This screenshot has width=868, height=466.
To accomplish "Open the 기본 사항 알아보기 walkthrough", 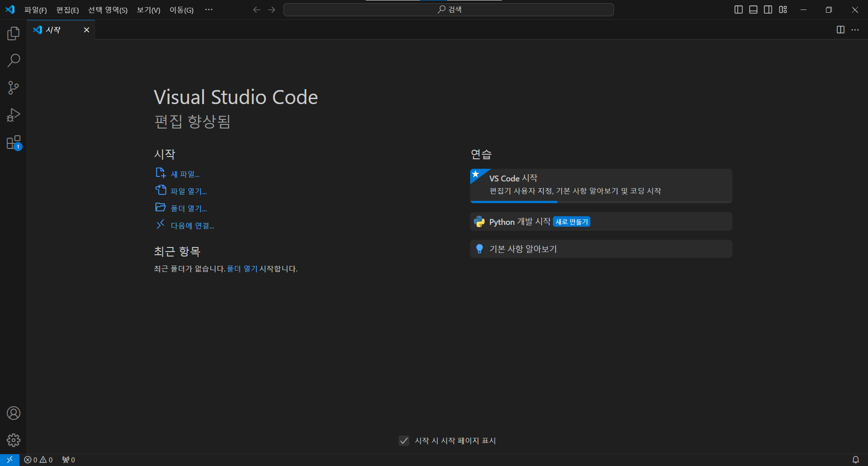I will [601, 249].
